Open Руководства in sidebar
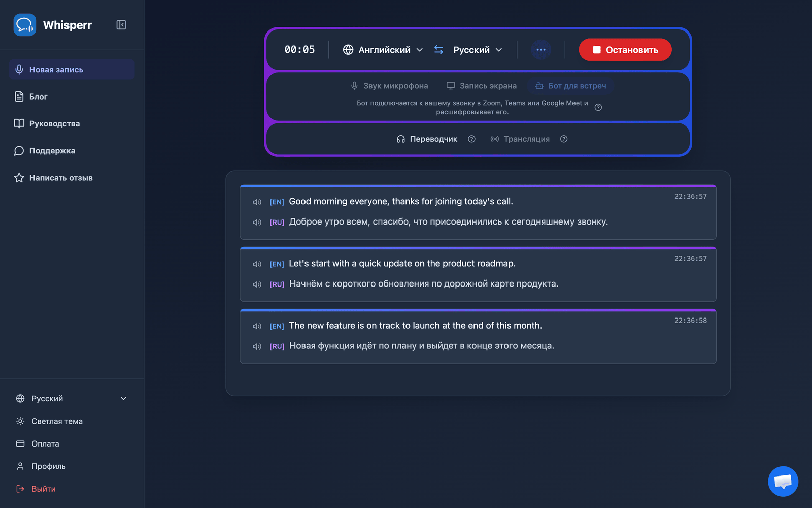 pyautogui.click(x=72, y=123)
